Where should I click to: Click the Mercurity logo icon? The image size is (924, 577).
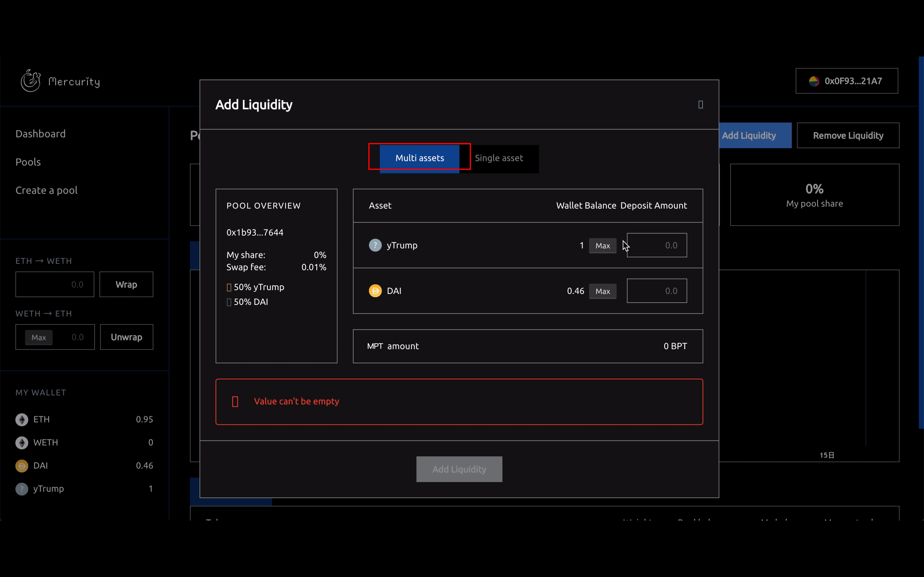click(30, 80)
